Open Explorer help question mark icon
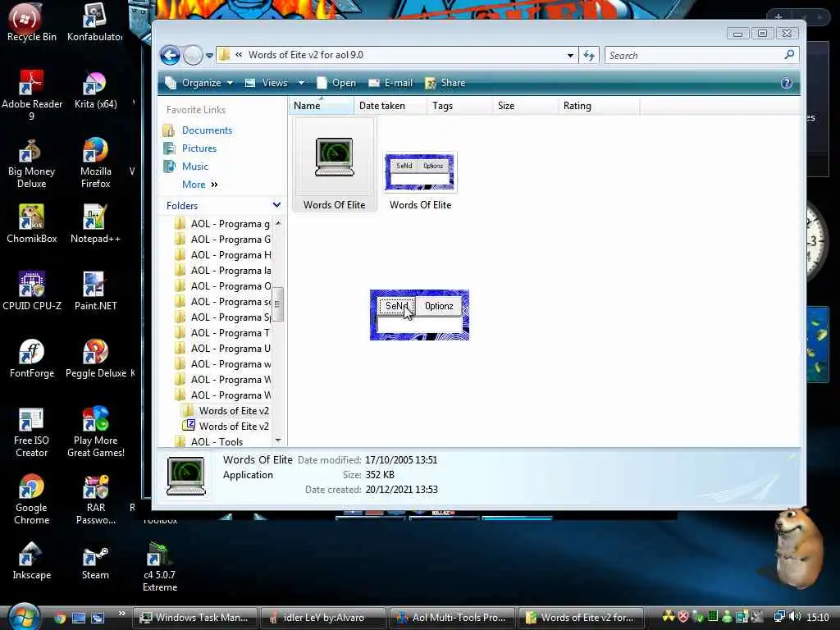 click(786, 83)
